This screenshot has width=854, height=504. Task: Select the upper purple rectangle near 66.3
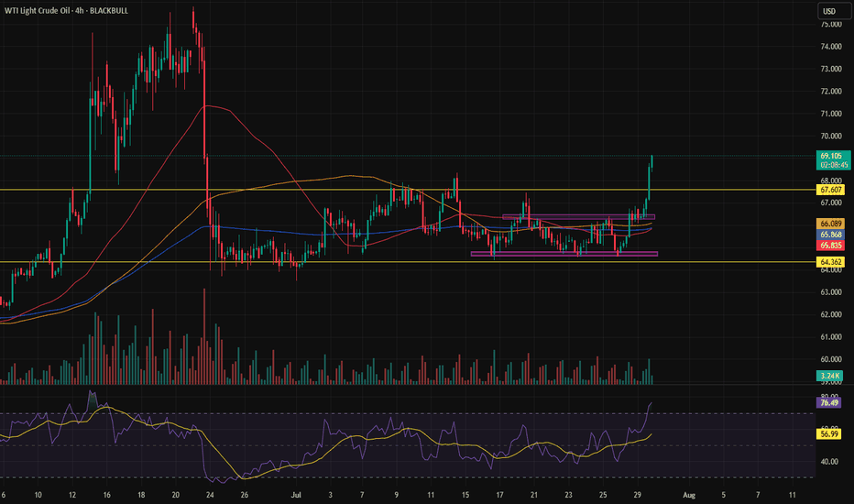pyautogui.click(x=578, y=217)
